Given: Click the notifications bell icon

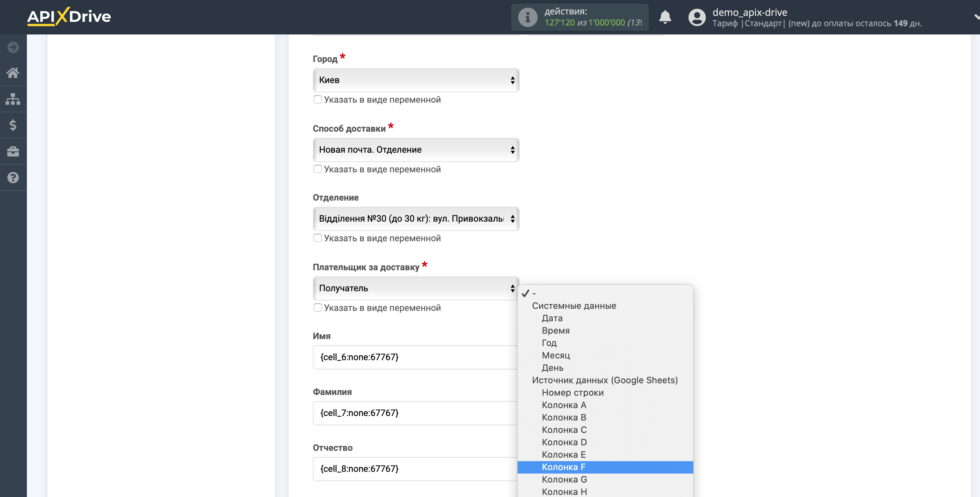Looking at the screenshot, I should click(x=665, y=17).
